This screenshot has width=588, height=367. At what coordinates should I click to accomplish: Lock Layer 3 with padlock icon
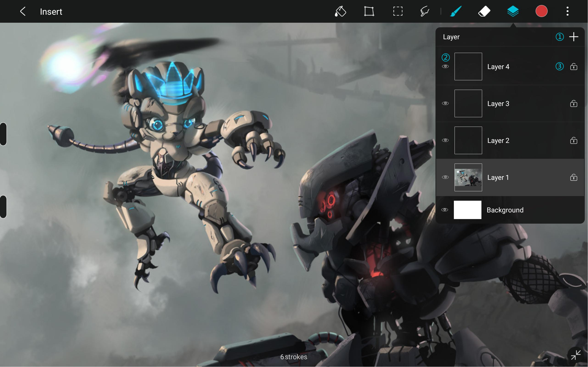574,104
